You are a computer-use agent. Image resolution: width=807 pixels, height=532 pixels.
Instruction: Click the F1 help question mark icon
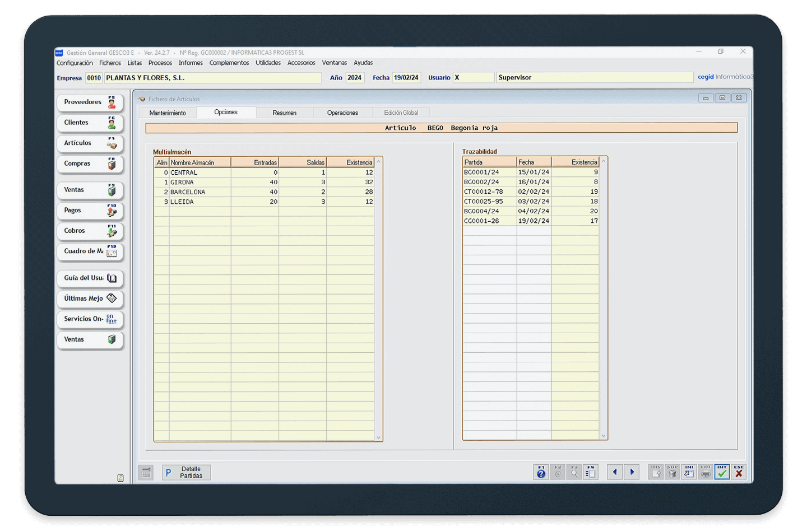coord(541,472)
